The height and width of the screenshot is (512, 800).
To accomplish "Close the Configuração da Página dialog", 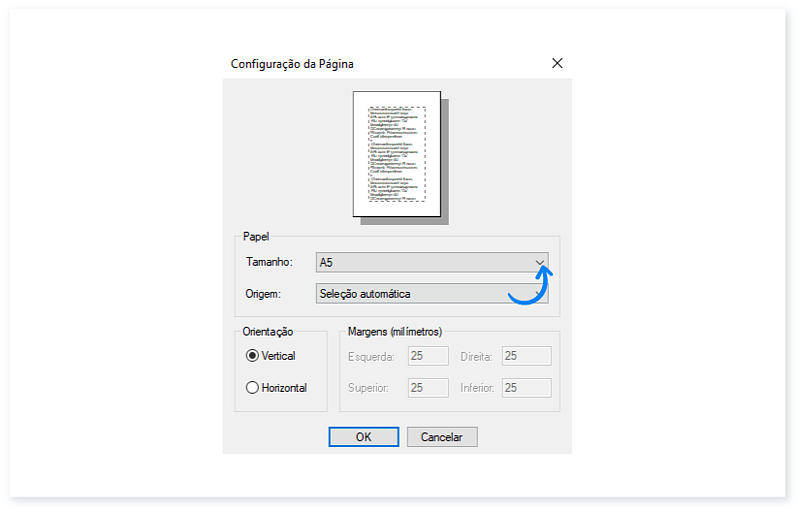I will 557,63.
